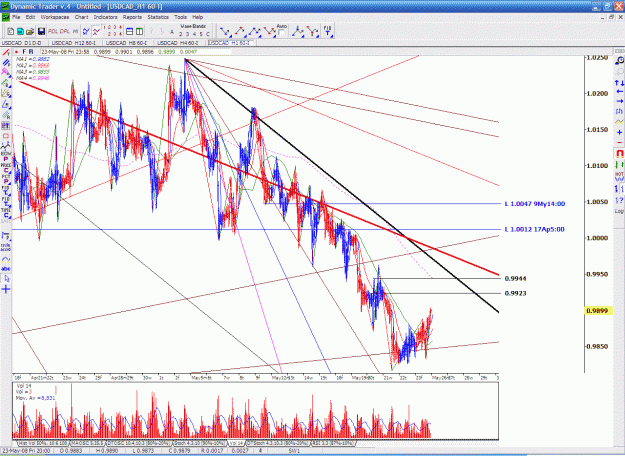
Task: Open the Indicators menu
Action: point(105,17)
